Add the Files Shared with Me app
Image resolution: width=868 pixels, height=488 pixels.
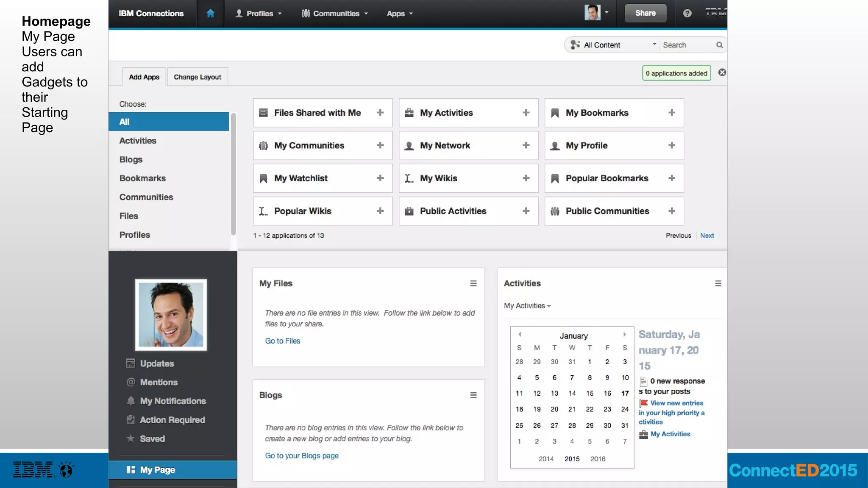click(380, 113)
